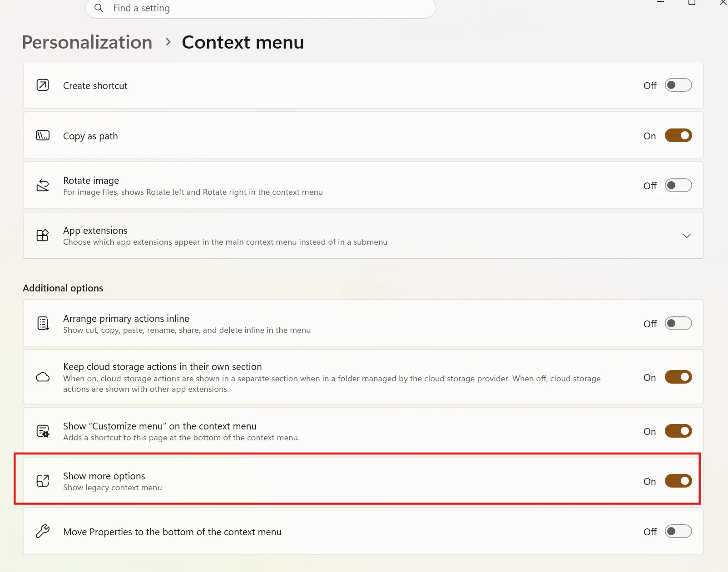Screen dimensions: 728x572
Task: Click the App extensions icon
Action: coord(43,236)
